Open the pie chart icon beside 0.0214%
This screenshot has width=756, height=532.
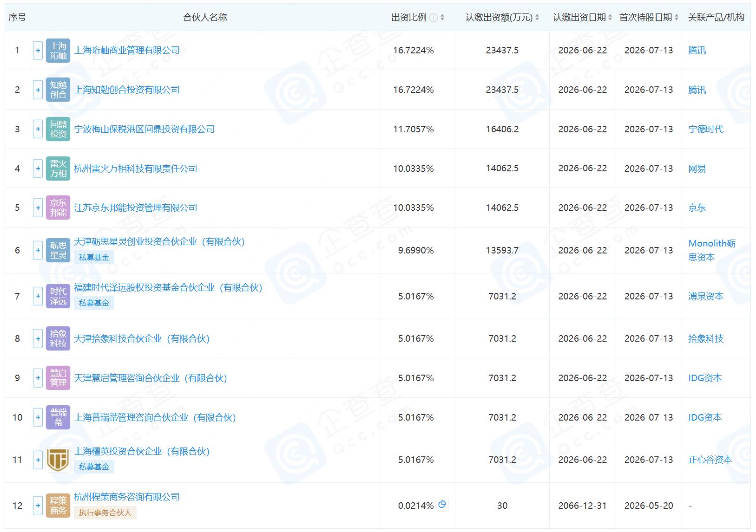[442, 505]
